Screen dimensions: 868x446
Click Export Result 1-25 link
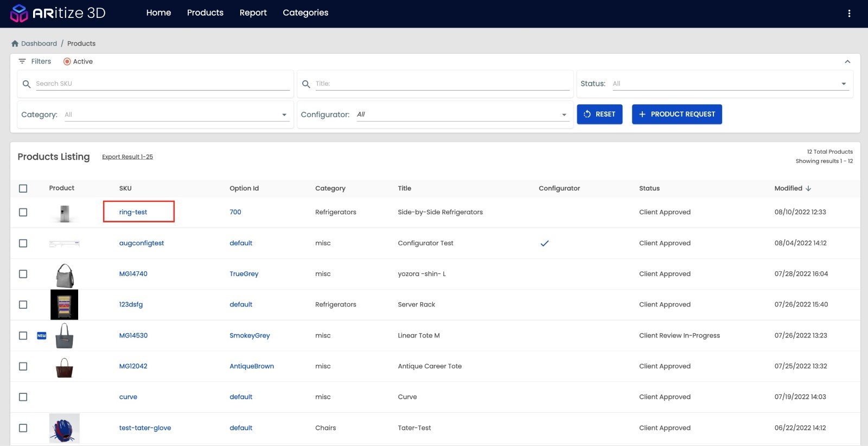(x=127, y=157)
